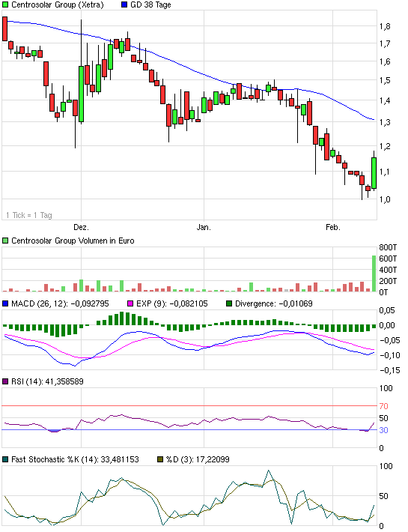The width and height of the screenshot is (408, 532).
Task: Select the 'Centrosolar Group (Xetra)' title text
Action: [58, 4]
